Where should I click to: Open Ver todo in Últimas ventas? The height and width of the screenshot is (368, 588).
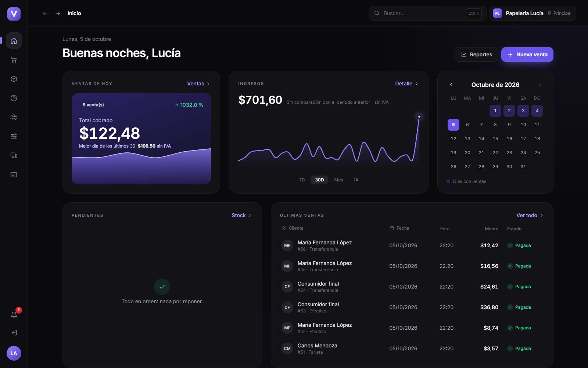coord(530,215)
